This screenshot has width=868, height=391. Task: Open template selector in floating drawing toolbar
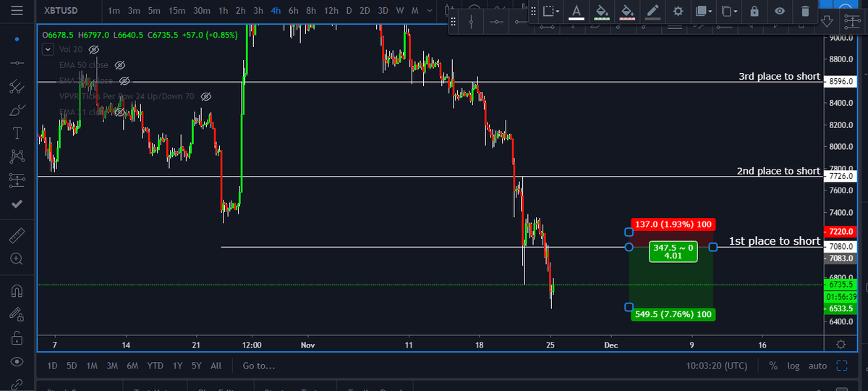[551, 11]
